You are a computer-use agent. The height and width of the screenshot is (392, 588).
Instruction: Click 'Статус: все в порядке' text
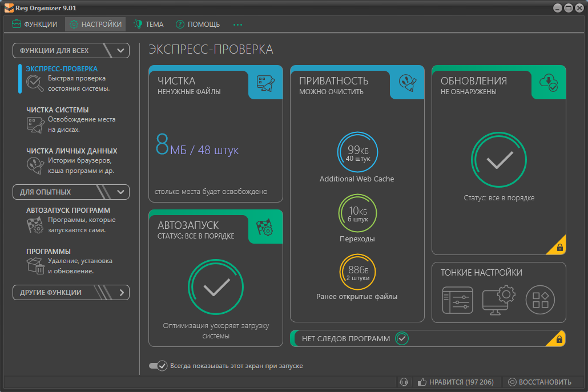point(499,198)
